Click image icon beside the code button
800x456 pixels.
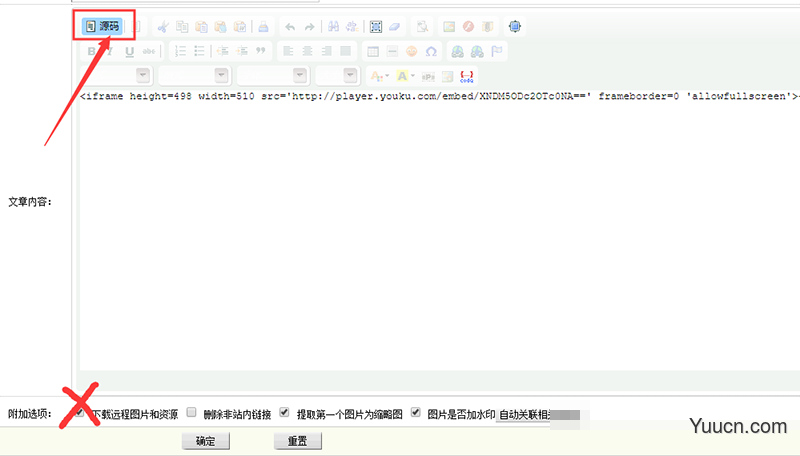[447, 77]
